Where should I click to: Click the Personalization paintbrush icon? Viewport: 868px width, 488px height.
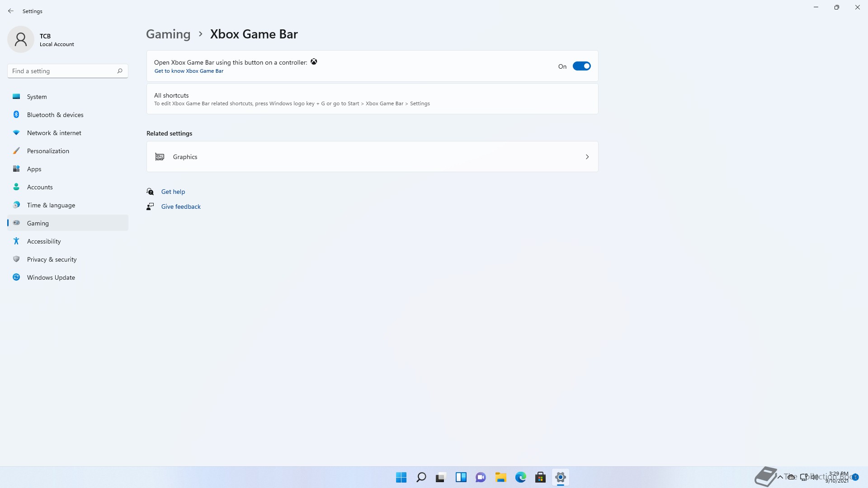[x=16, y=150]
